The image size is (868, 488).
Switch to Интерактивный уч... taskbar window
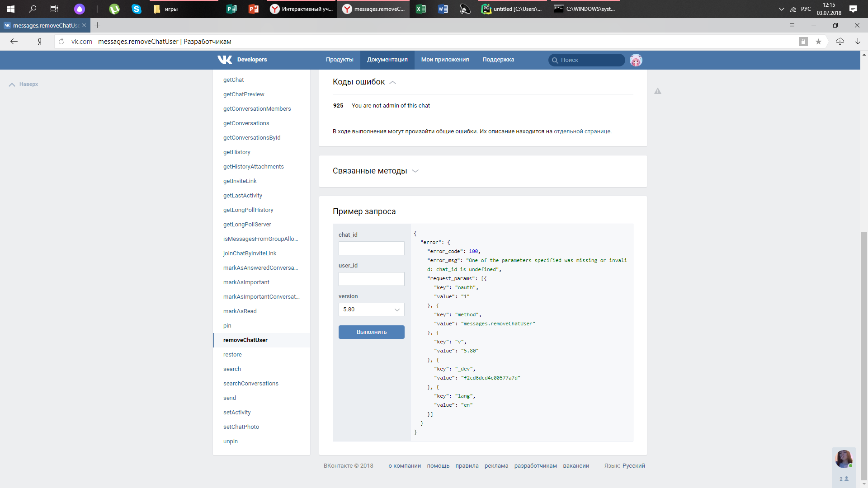coord(302,9)
